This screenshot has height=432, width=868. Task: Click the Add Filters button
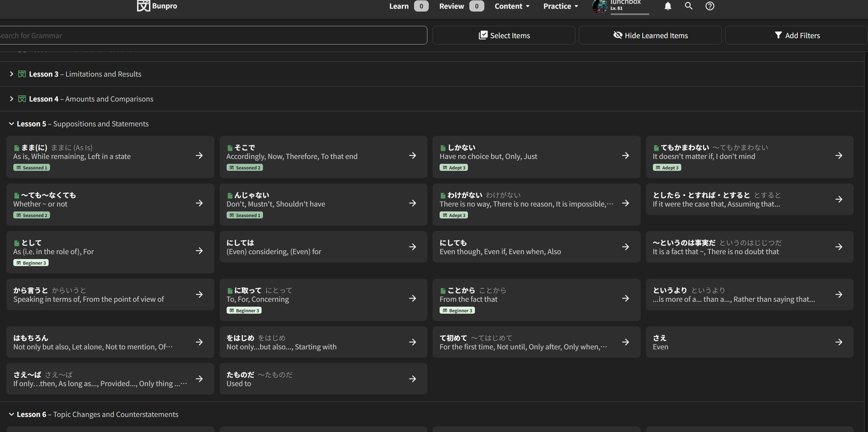[797, 35]
